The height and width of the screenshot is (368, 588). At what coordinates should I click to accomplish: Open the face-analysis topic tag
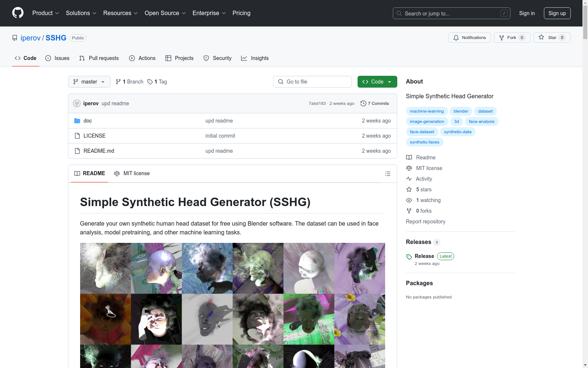click(x=481, y=121)
